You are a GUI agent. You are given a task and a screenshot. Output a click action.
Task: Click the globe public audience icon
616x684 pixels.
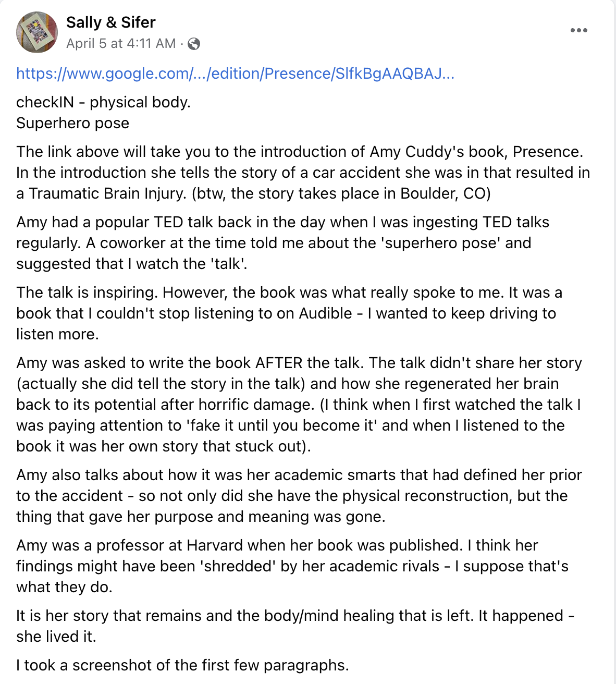(x=194, y=44)
